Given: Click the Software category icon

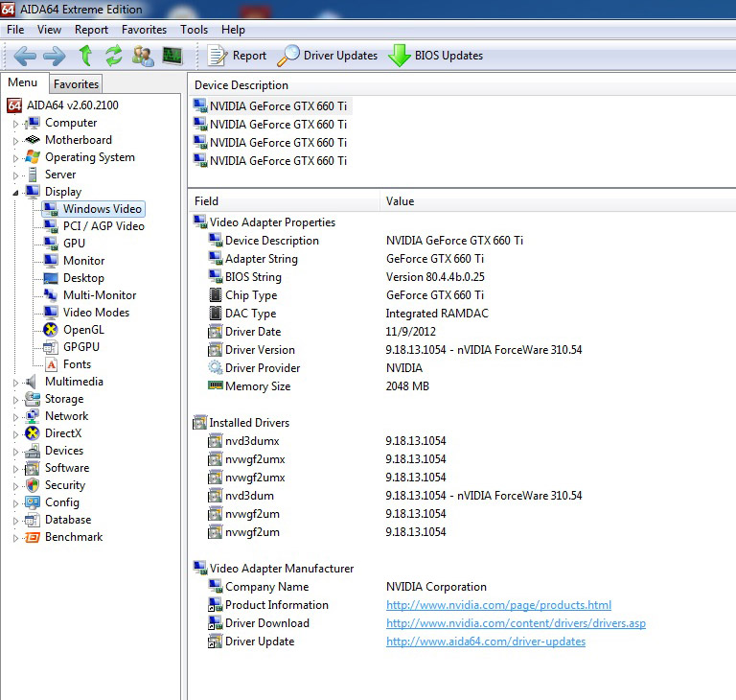Looking at the screenshot, I should pyautogui.click(x=32, y=468).
